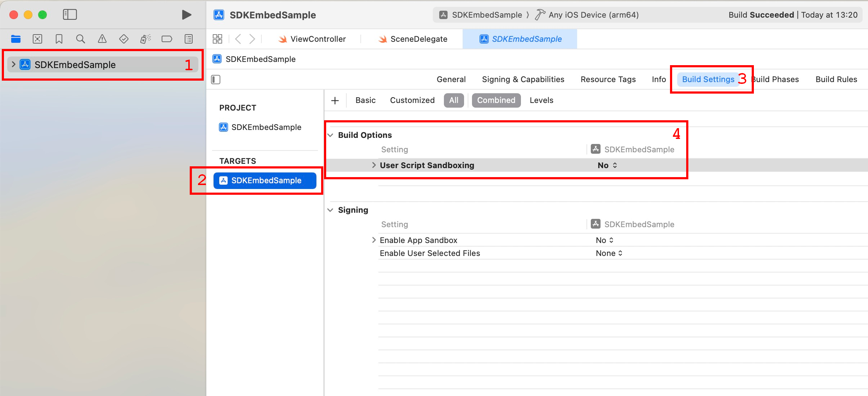868x396 pixels.
Task: Open the Bookmark navigator icon
Action: point(59,39)
